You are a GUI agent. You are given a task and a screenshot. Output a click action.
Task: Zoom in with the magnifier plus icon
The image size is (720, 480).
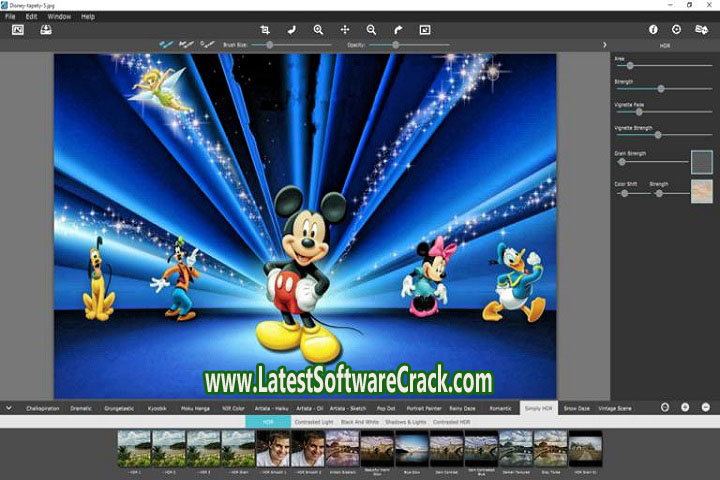[318, 30]
